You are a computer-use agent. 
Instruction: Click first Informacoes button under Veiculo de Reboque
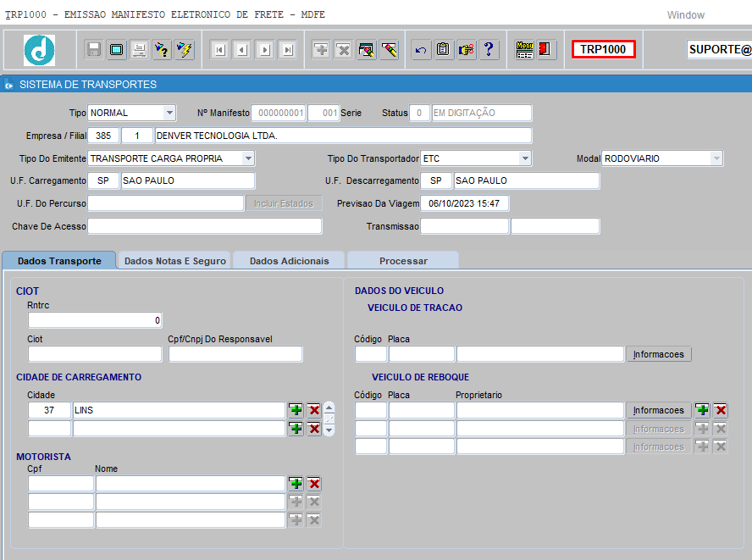tap(659, 410)
